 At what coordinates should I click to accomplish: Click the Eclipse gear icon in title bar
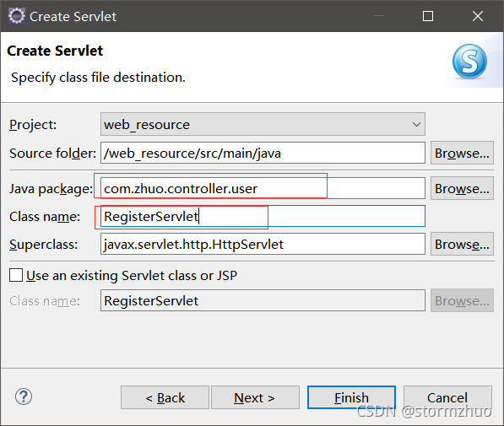coord(16,16)
